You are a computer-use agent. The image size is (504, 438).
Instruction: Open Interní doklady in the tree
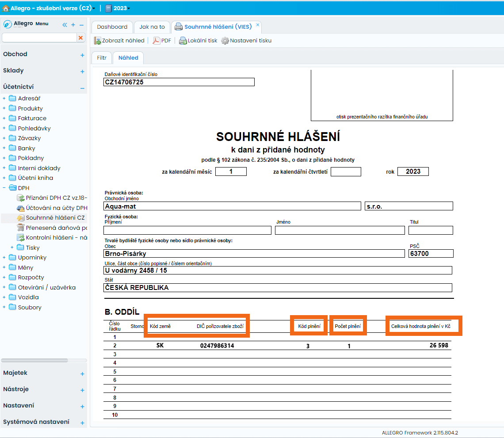(39, 168)
